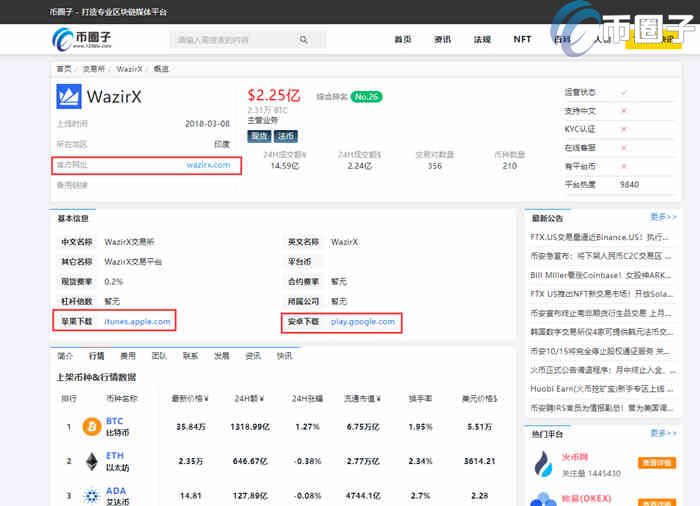Click the Huobi flame platform logo
This screenshot has width=700, height=506.
[543, 464]
